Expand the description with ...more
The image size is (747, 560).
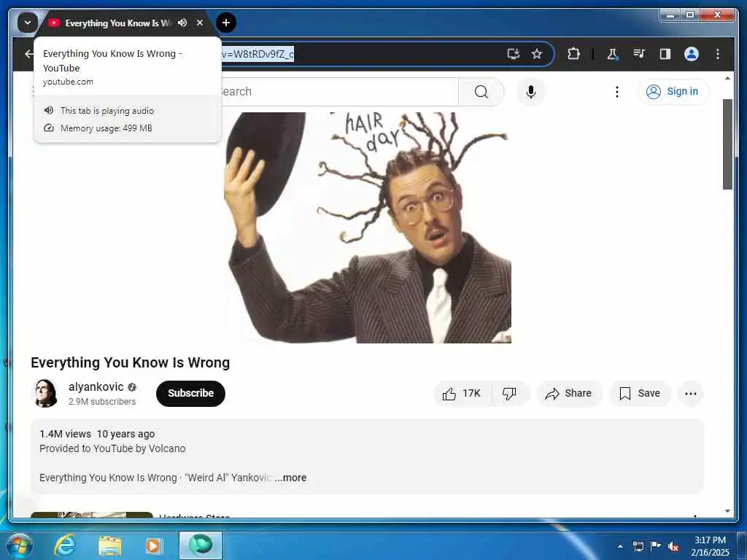pos(290,478)
